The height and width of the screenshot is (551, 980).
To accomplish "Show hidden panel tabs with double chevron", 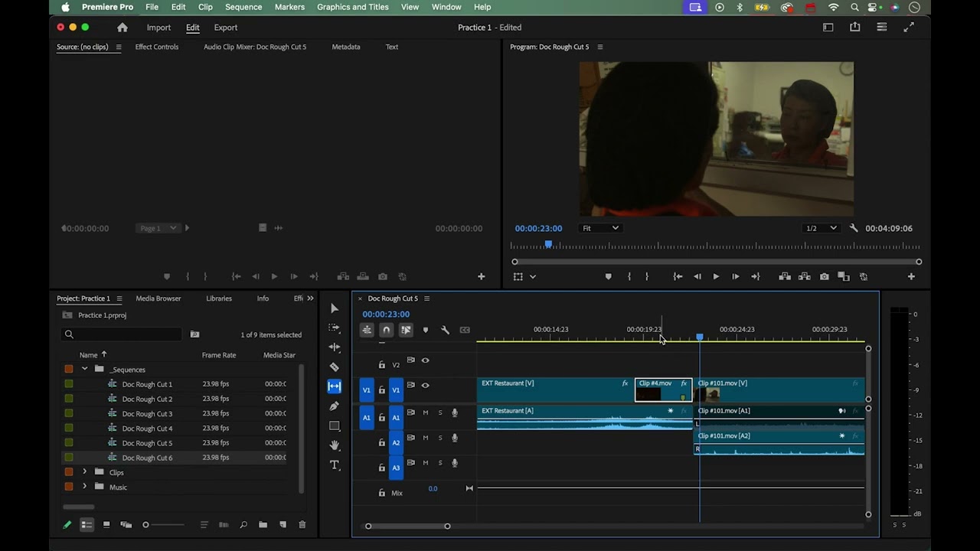I will tap(310, 298).
